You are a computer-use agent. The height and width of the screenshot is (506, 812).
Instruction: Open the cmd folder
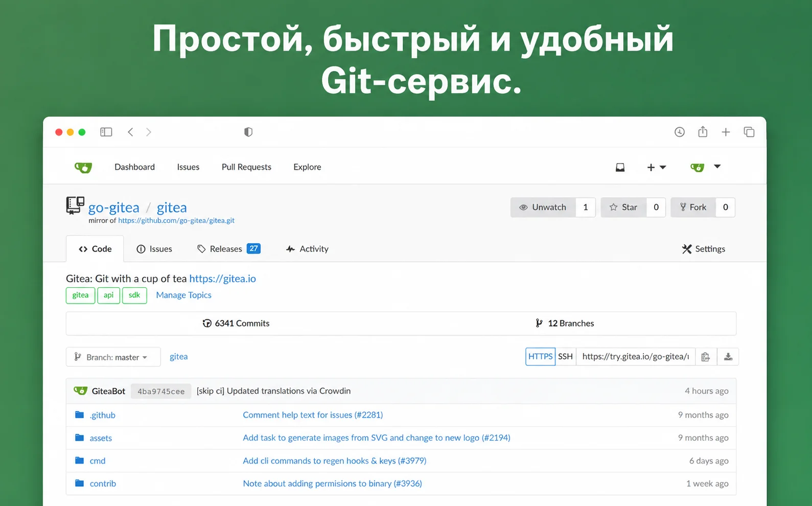pos(98,461)
